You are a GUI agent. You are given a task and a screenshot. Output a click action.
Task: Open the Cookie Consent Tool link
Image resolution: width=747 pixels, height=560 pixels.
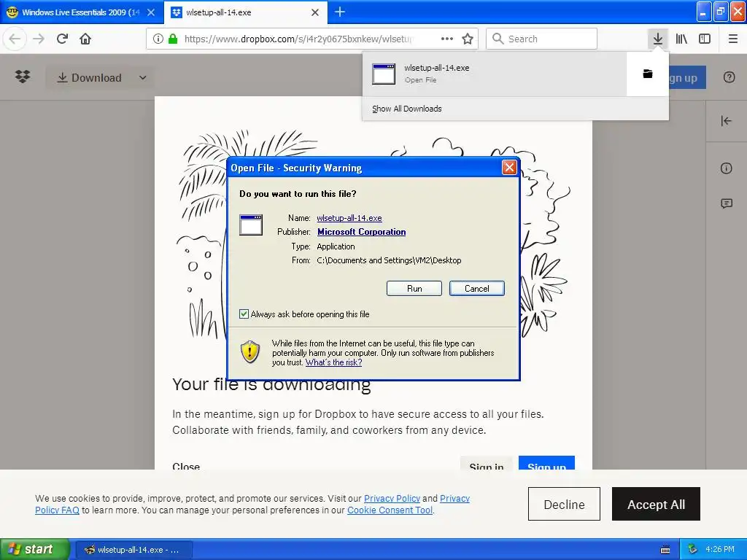point(390,510)
